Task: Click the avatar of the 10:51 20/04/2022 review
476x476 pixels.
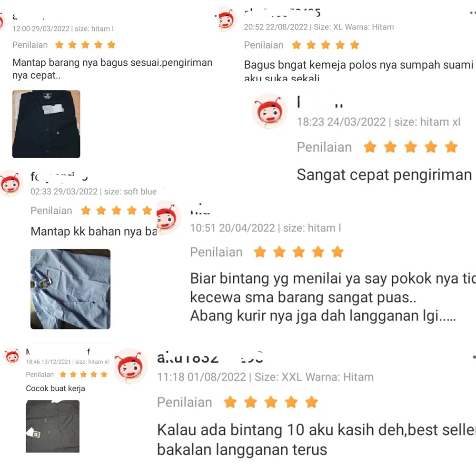Action: coord(169,218)
